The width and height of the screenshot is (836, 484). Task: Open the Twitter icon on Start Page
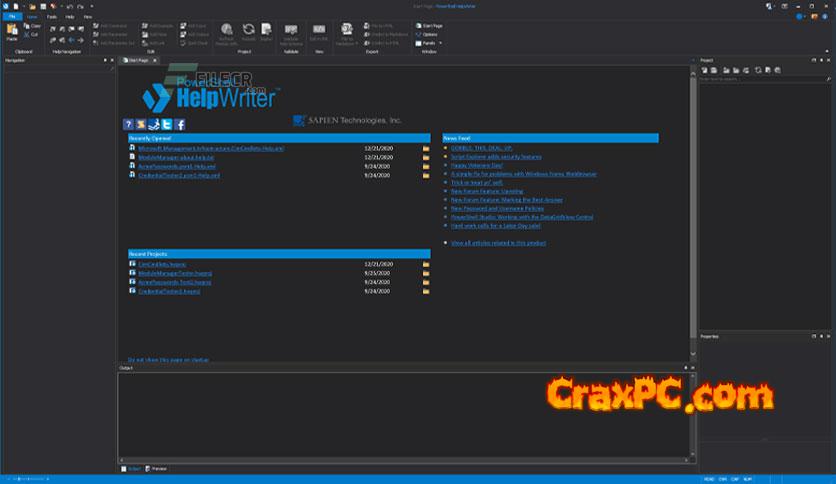[x=167, y=124]
